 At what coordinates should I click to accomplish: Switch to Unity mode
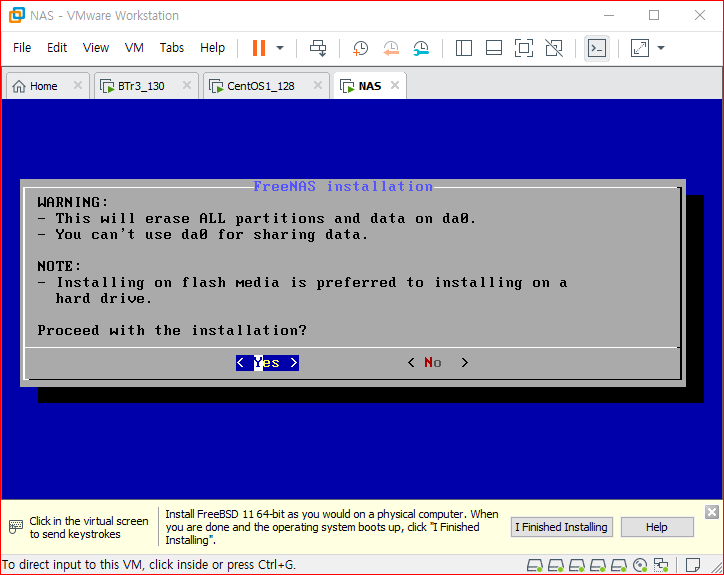(554, 48)
